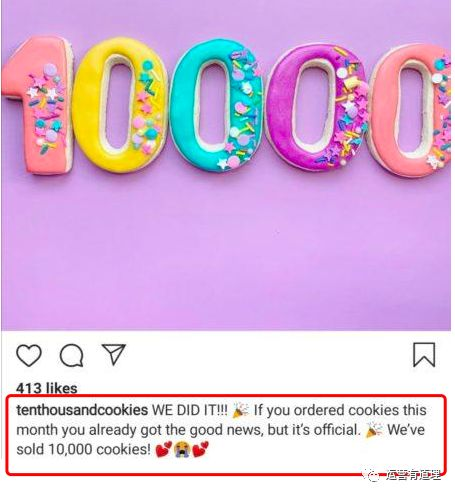Click the WeChat watermark logo
Viewport: 455px width, 495px height.
(372, 475)
